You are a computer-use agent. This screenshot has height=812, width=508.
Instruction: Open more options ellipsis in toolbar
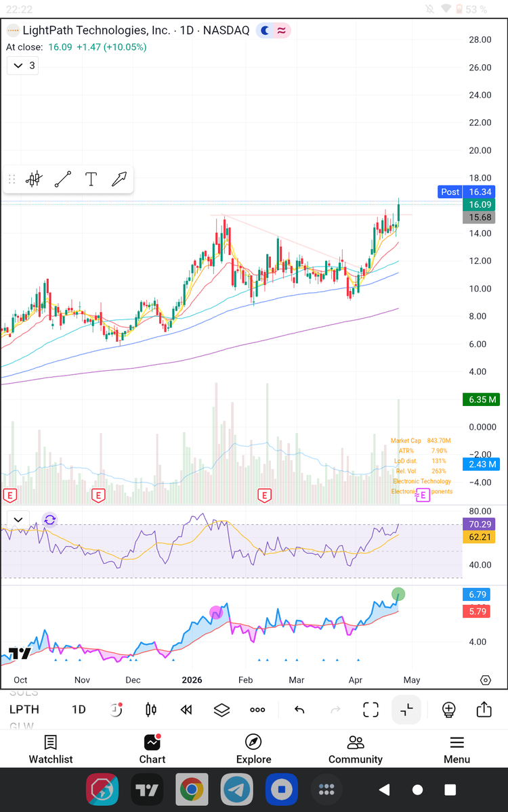pos(257,709)
